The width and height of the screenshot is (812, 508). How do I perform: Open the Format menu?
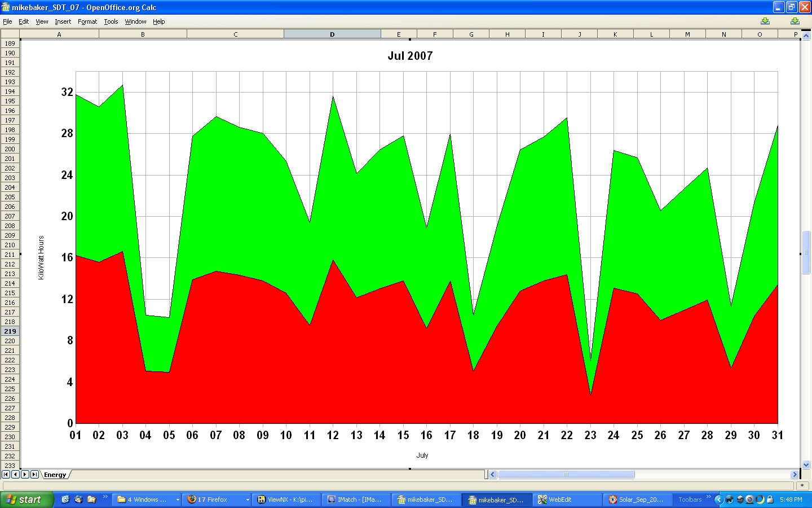pyautogui.click(x=87, y=21)
